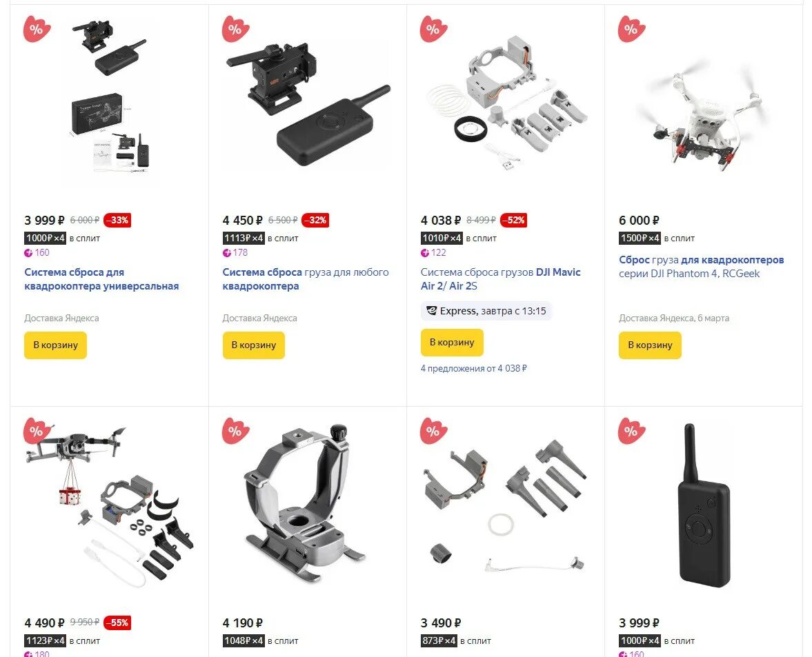The height and width of the screenshot is (657, 812).
Task: Add DJI Mavic Air 2 drop system to cart
Action: click(452, 342)
